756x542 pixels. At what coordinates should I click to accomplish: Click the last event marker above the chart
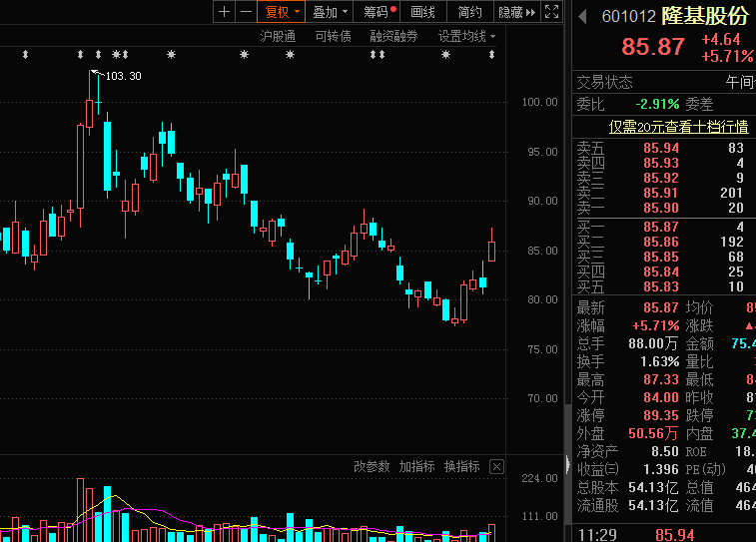point(491,55)
